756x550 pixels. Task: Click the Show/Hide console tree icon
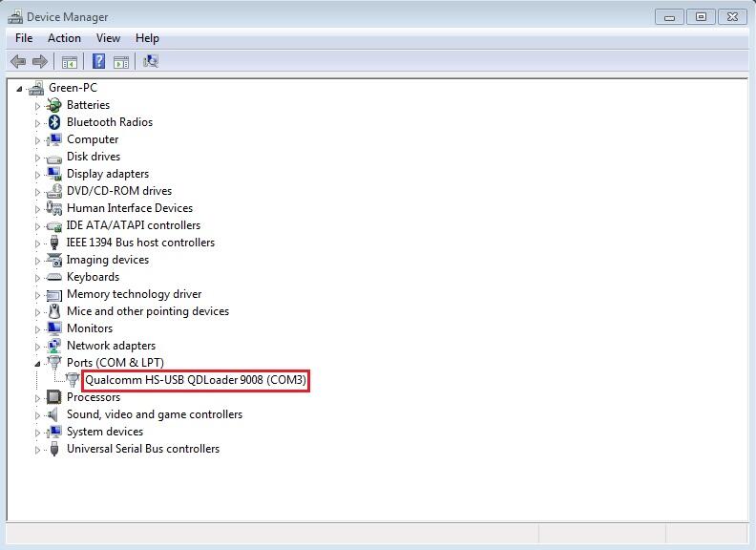[70, 62]
